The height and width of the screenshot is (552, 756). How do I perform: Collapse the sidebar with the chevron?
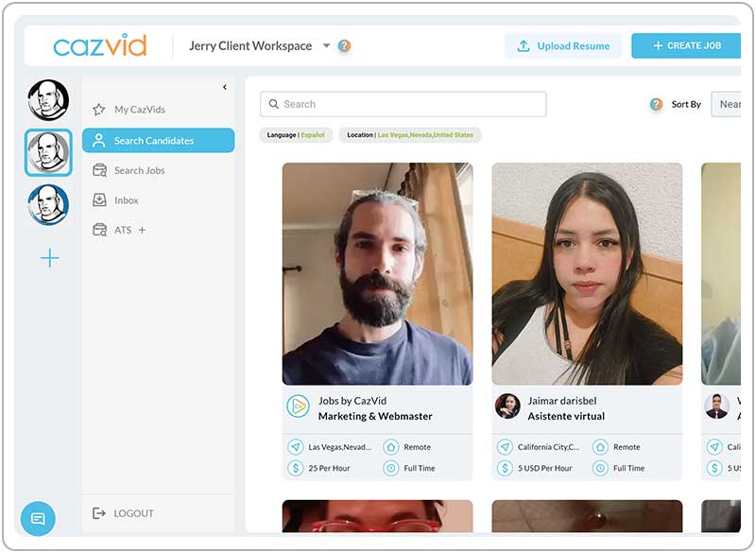tap(225, 87)
